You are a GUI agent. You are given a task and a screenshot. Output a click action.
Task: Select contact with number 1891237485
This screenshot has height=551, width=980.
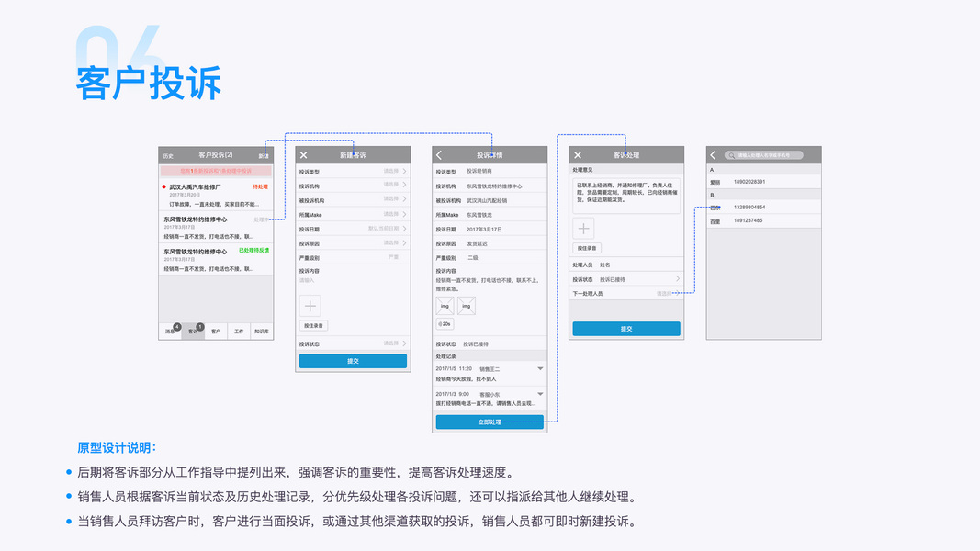coord(764,220)
